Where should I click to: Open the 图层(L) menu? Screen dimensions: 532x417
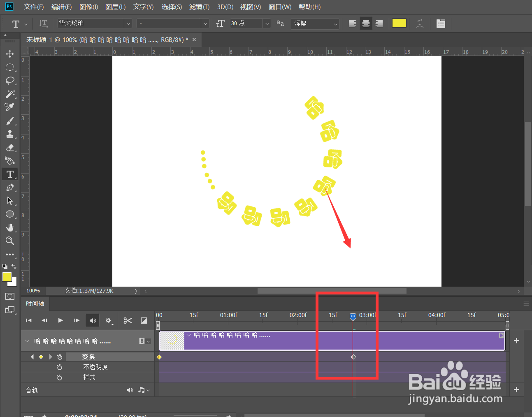[116, 7]
